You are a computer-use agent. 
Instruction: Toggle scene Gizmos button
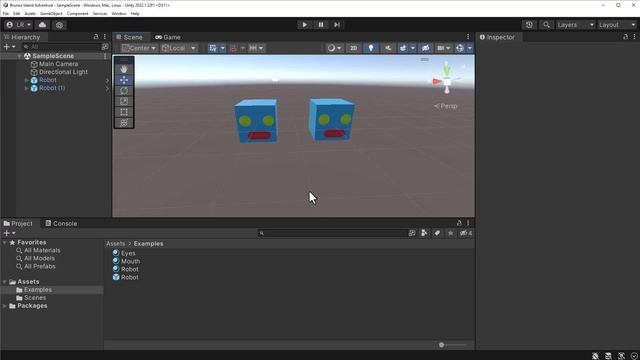point(460,48)
